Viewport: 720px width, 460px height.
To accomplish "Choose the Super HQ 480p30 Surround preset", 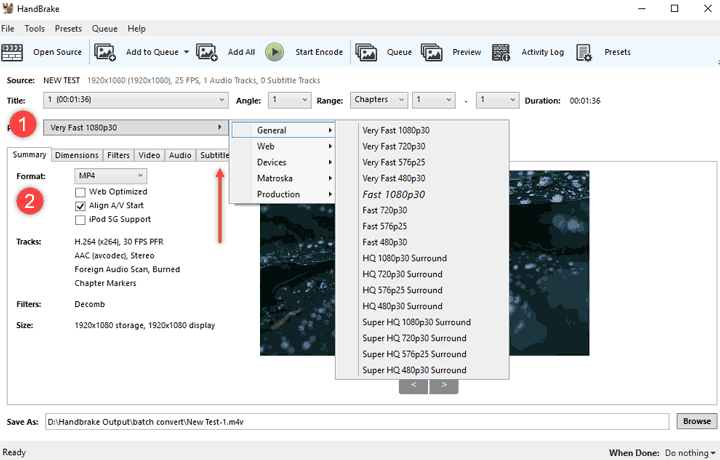I will coord(422,370).
